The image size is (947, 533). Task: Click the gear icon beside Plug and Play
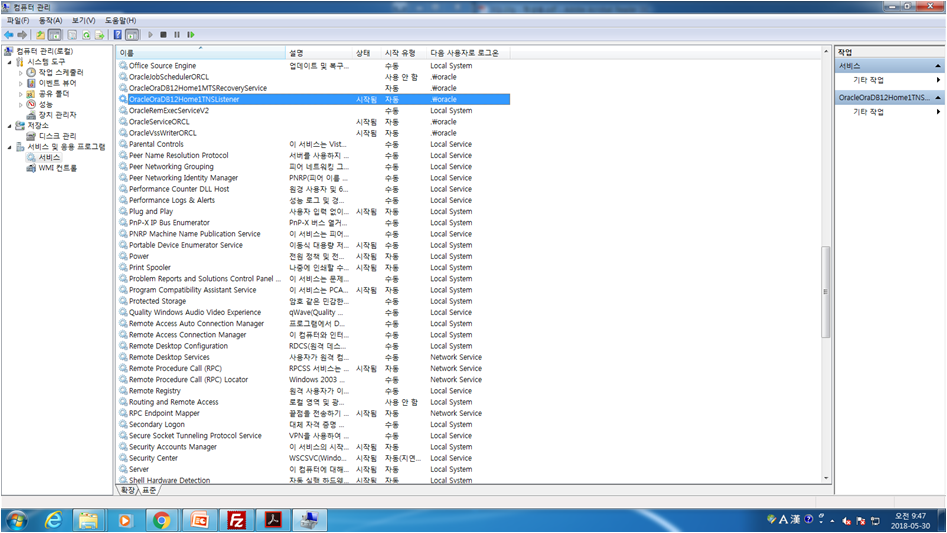tap(123, 212)
